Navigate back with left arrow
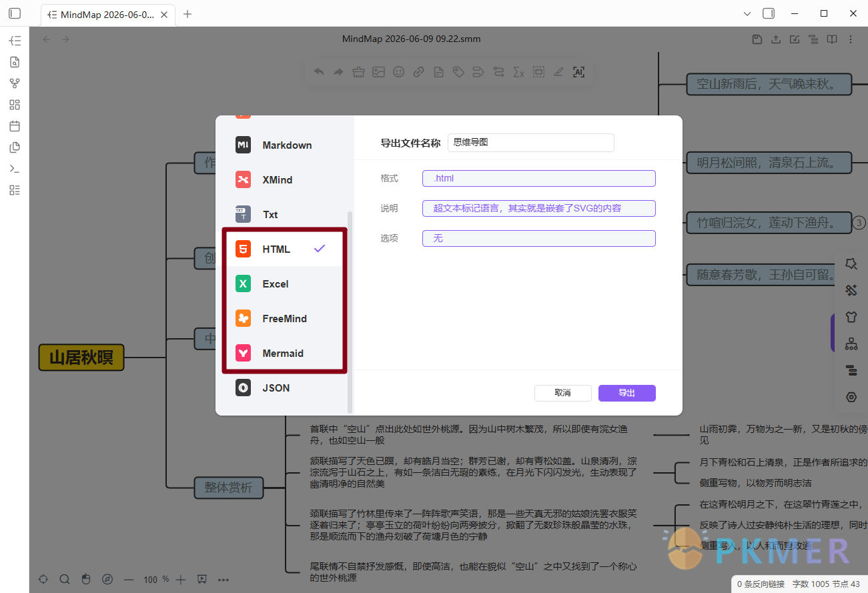The image size is (868, 593). click(47, 39)
